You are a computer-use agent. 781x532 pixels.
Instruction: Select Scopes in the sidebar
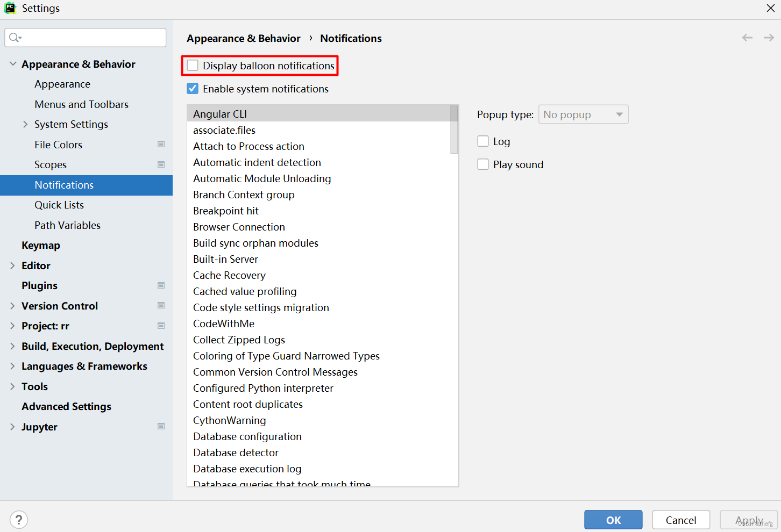tap(51, 165)
